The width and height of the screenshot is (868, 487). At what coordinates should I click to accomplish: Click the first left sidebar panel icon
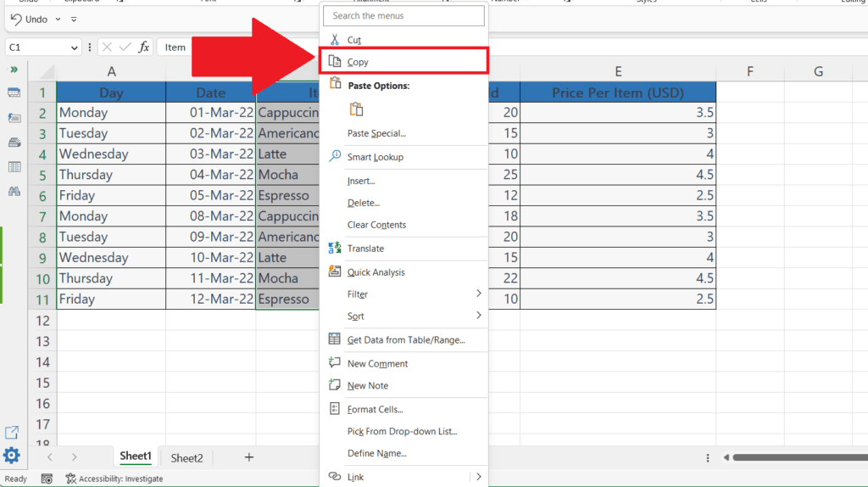[14, 92]
